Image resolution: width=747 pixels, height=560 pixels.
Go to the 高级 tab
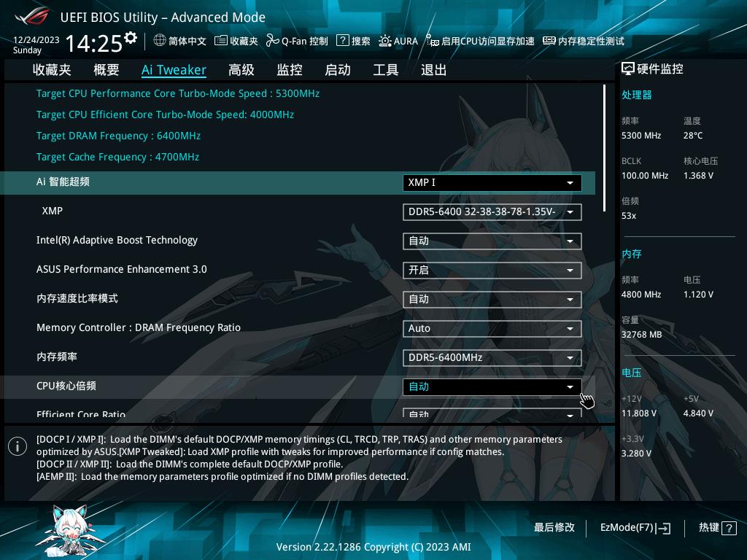[241, 70]
